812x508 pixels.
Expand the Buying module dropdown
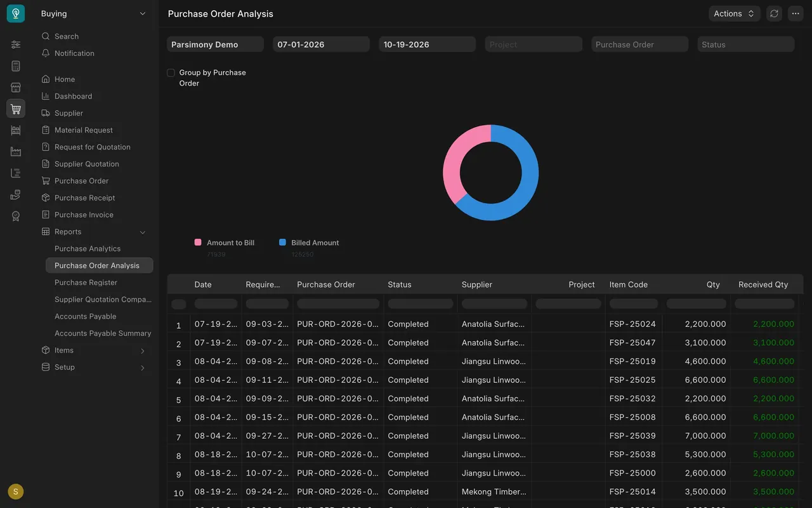[94, 13]
